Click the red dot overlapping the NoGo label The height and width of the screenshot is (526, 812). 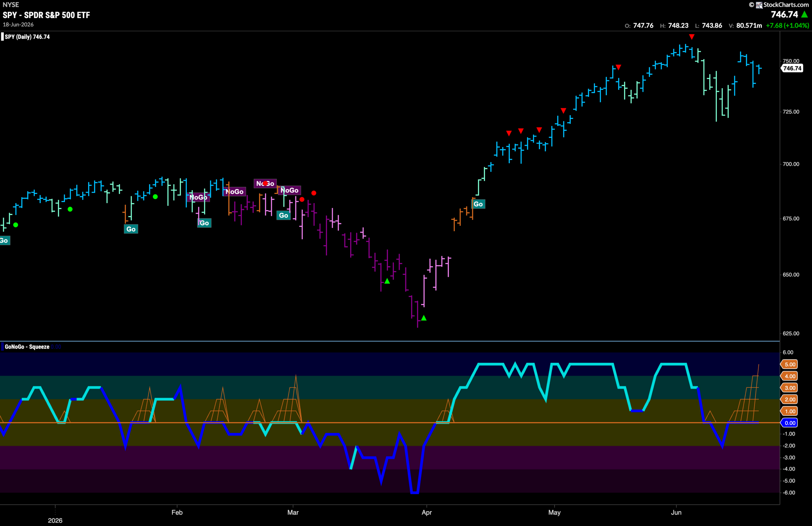pyautogui.click(x=265, y=183)
